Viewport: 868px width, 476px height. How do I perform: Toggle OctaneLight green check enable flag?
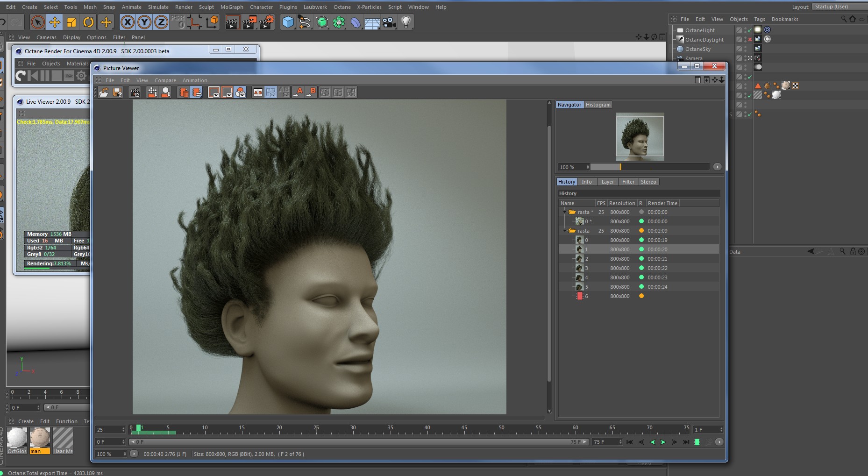pyautogui.click(x=750, y=30)
